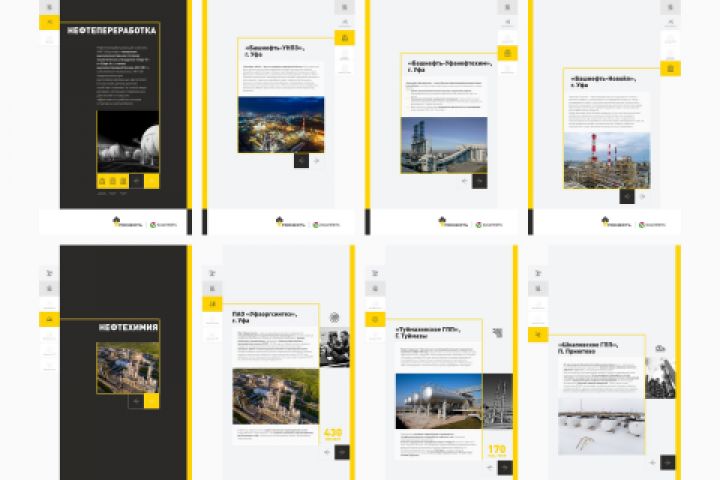Click the light forward arrow on the Башнефть-Новойл screen
The width and height of the screenshot is (720, 480).
coord(642,196)
